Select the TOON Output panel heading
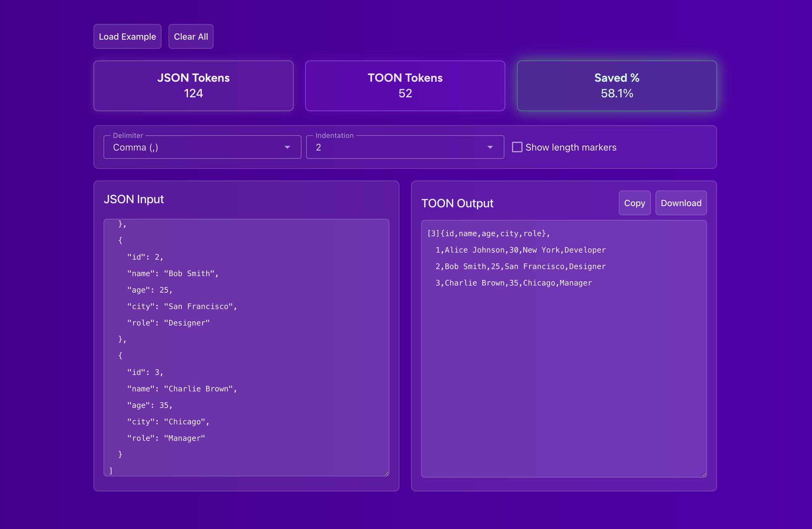This screenshot has width=812, height=529. (x=458, y=203)
